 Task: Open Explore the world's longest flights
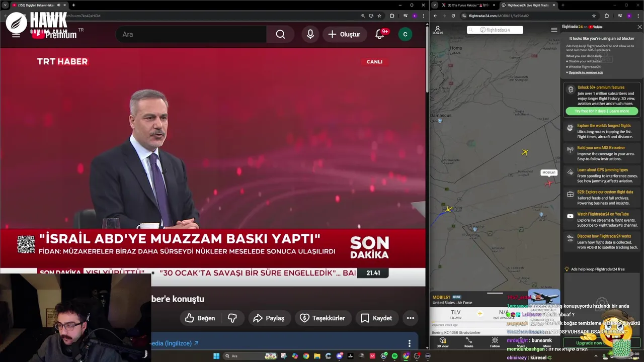[x=602, y=131]
